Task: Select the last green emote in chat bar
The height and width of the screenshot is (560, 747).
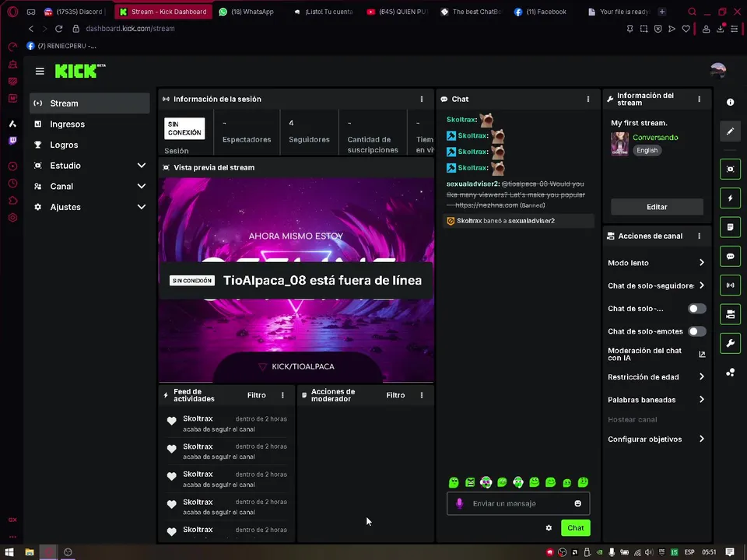Action: (583, 482)
